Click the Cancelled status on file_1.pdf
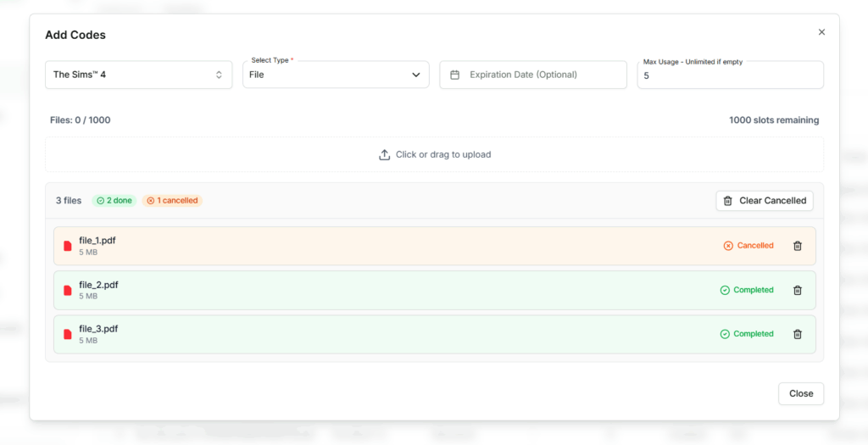 pos(748,246)
